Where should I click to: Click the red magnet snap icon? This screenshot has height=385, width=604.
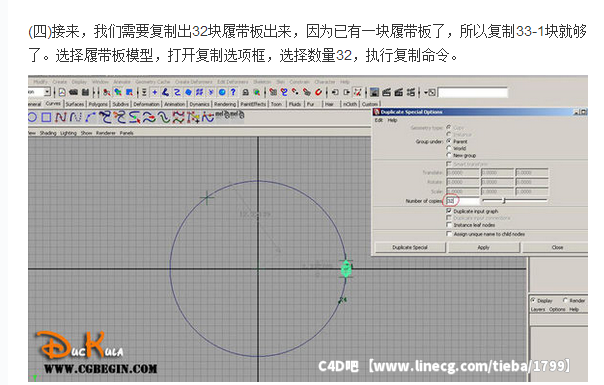point(318,92)
